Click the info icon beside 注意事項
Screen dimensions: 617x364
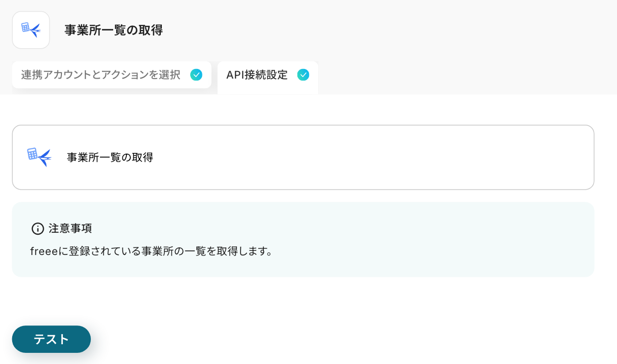(x=38, y=229)
